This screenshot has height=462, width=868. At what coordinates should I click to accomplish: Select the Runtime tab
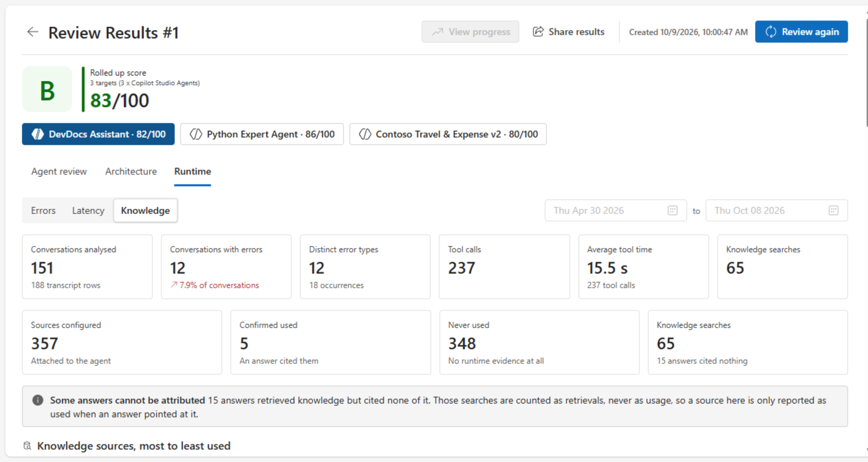coord(193,171)
